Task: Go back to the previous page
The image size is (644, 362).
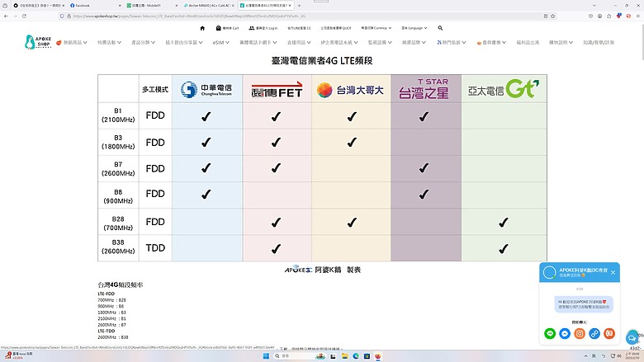Action: [6, 16]
